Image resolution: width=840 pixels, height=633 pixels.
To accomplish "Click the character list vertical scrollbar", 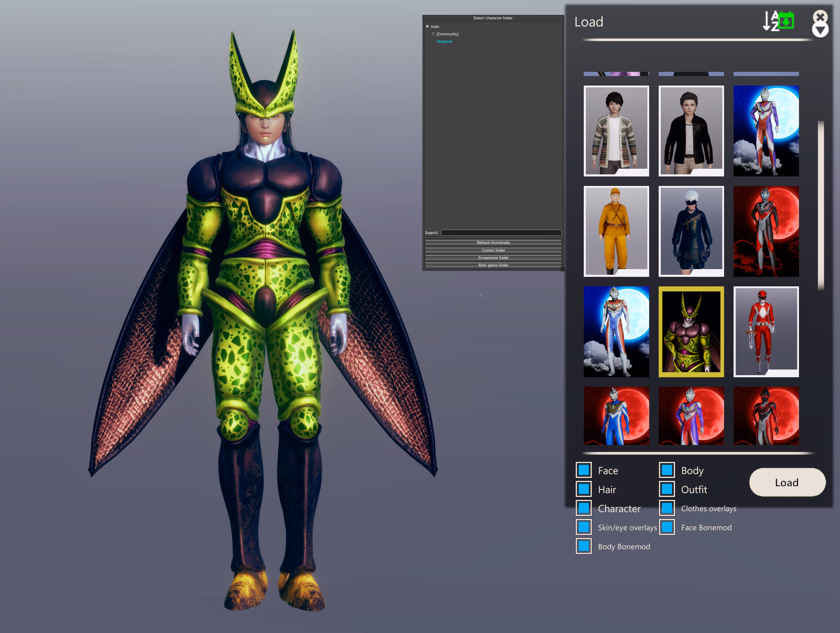I will click(x=821, y=205).
